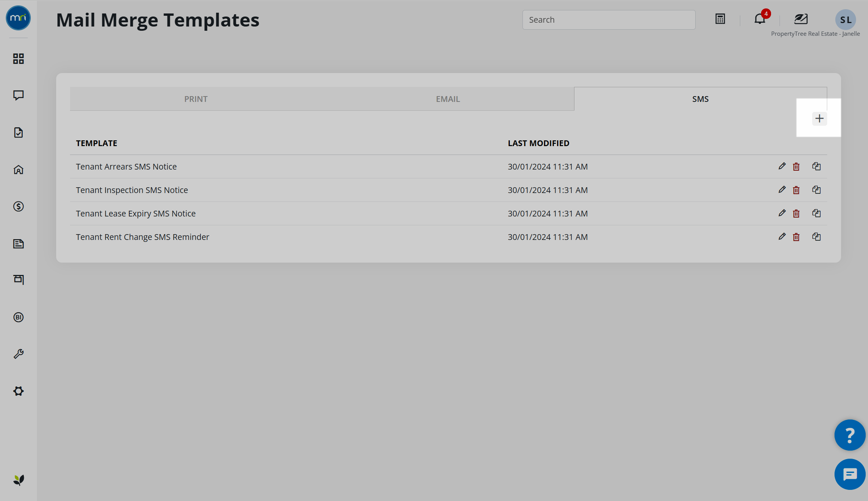Edit Tenant Rent Change SMS Reminder
This screenshot has height=501, width=868.
tap(782, 236)
